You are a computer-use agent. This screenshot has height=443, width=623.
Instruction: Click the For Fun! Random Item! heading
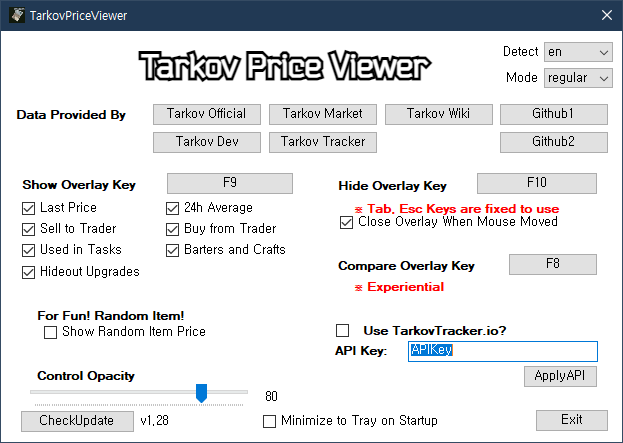click(x=111, y=316)
